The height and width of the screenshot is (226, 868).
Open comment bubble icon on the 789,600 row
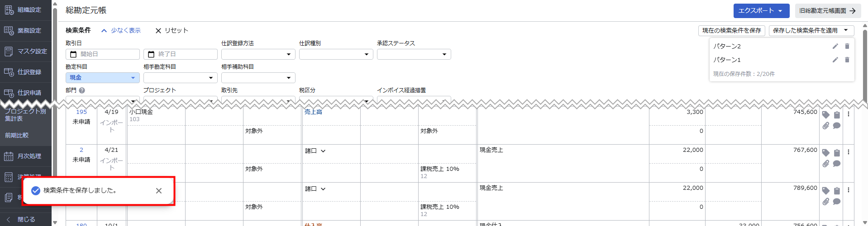(x=837, y=202)
